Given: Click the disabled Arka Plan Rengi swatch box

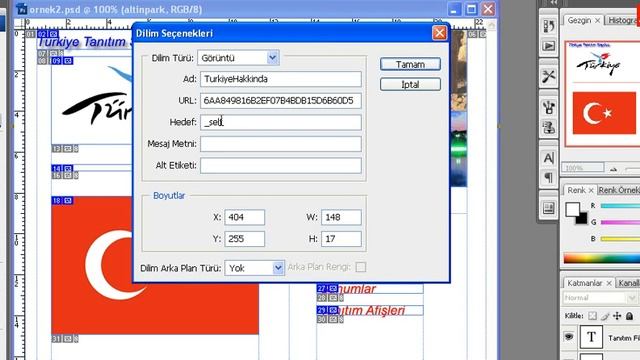Looking at the screenshot, I should click(360, 267).
